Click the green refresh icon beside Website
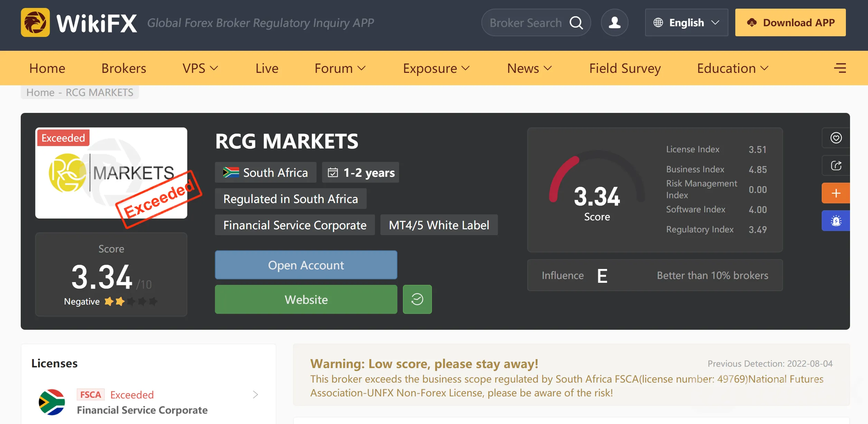The height and width of the screenshot is (424, 868). 417,299
